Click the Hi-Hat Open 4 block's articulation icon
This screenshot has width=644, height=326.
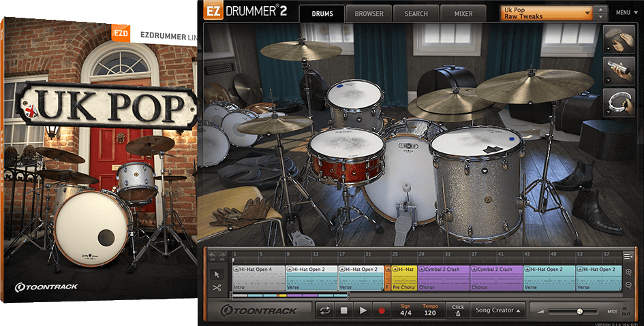pos(236,270)
